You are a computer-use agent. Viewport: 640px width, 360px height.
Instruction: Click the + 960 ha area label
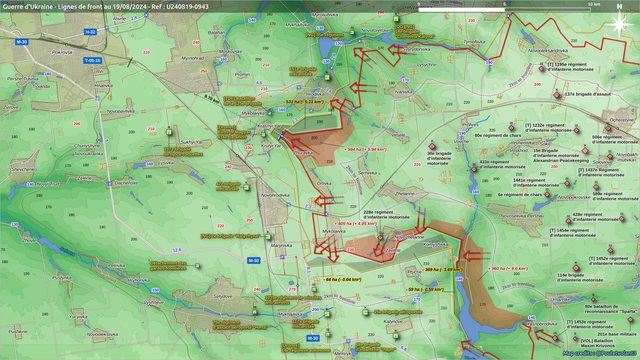508,269
